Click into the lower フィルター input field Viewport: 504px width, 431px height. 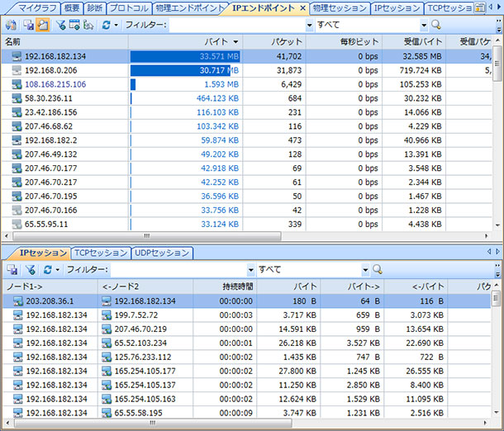point(180,269)
